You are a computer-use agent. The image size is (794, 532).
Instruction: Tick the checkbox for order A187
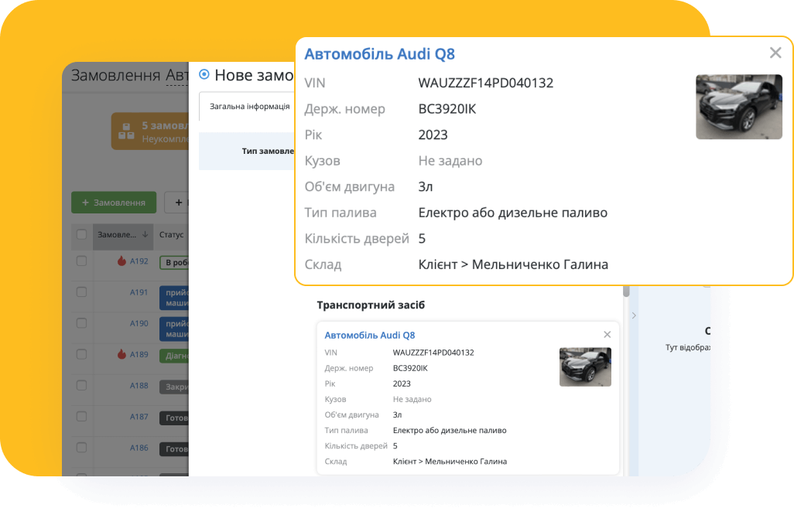tap(81, 417)
